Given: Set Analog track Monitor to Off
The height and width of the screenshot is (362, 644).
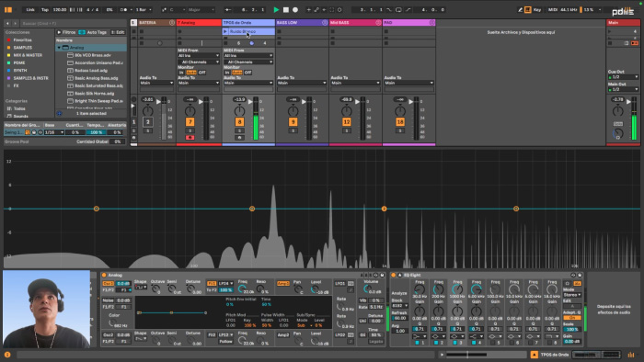Looking at the screenshot, I should (x=202, y=73).
